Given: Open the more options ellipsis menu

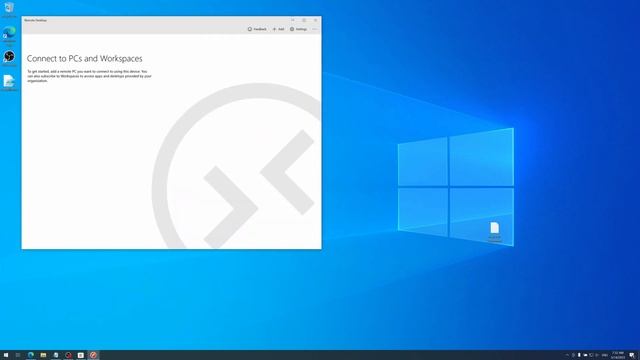Looking at the screenshot, I should coord(315,29).
